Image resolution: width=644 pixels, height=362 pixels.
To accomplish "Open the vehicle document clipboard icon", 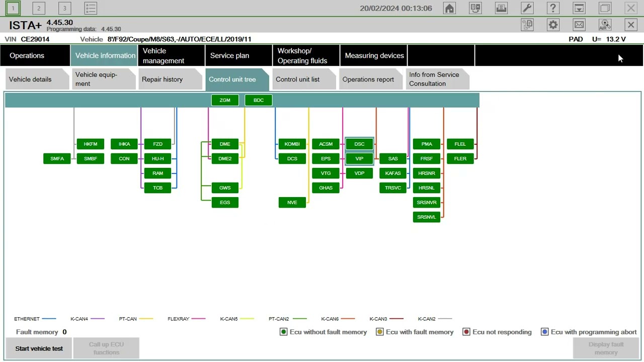I will click(527, 25).
